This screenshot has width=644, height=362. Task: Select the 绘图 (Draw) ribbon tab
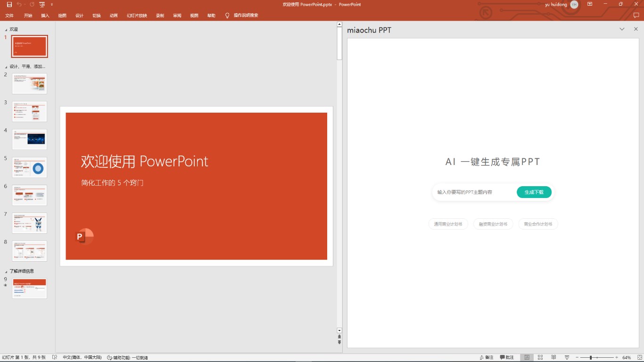coord(62,16)
